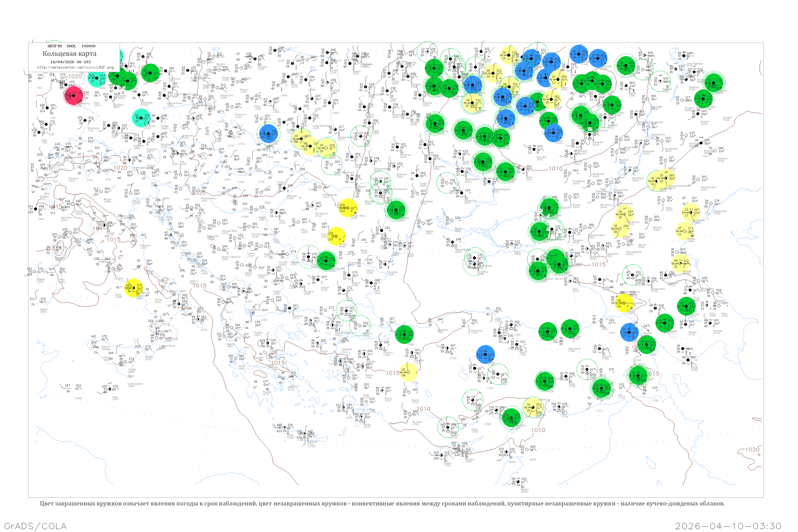This screenshot has width=798, height=532.
Task: Click the yellow station circle at Cluj-Napoca
Action: pyautogui.click(x=348, y=208)
